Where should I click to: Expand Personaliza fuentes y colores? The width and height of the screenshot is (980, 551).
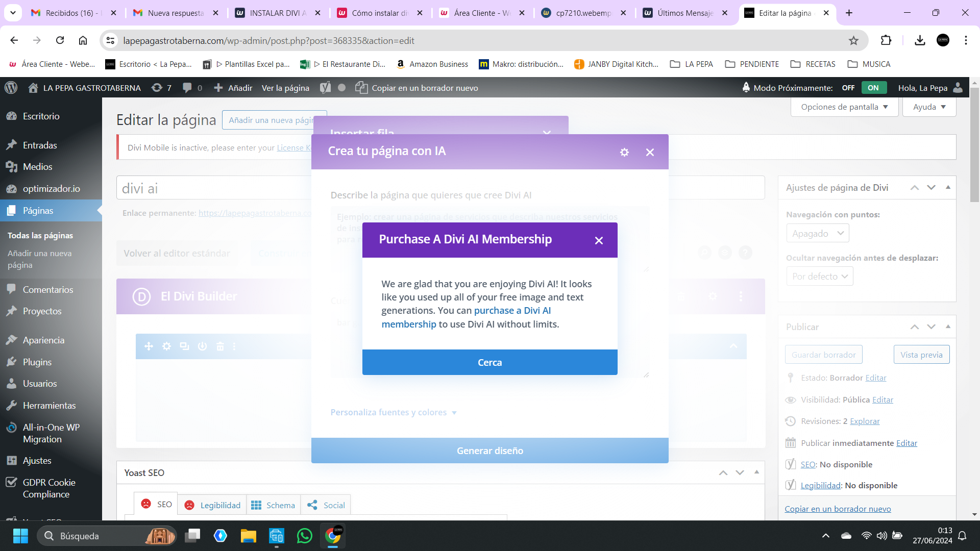[393, 412]
